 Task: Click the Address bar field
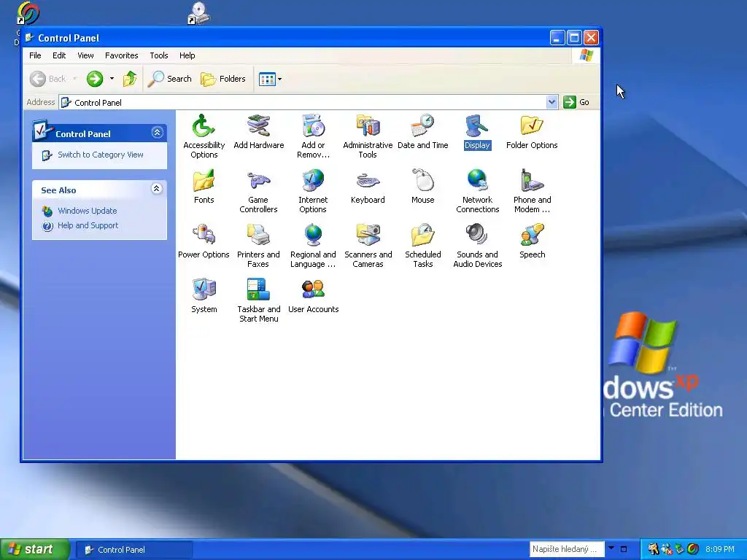308,102
